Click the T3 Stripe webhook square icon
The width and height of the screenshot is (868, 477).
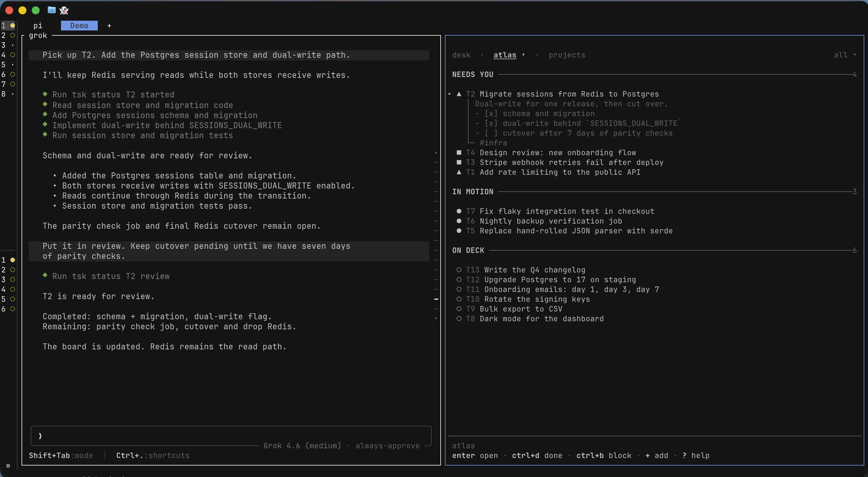[459, 162]
